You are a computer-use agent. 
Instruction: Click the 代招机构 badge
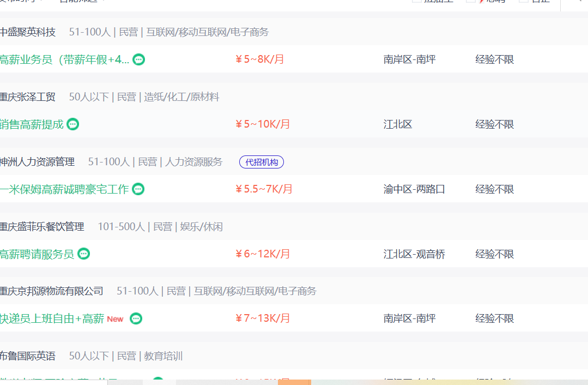pos(262,162)
